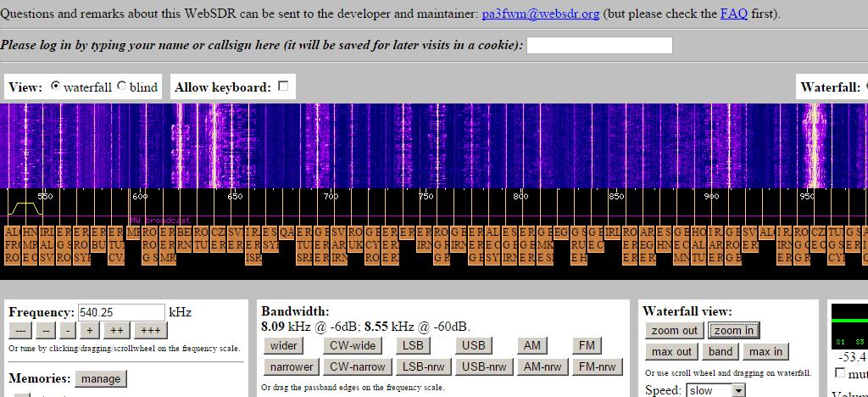Select the blind view radio button
This screenshot has height=397, width=868.
[122, 86]
